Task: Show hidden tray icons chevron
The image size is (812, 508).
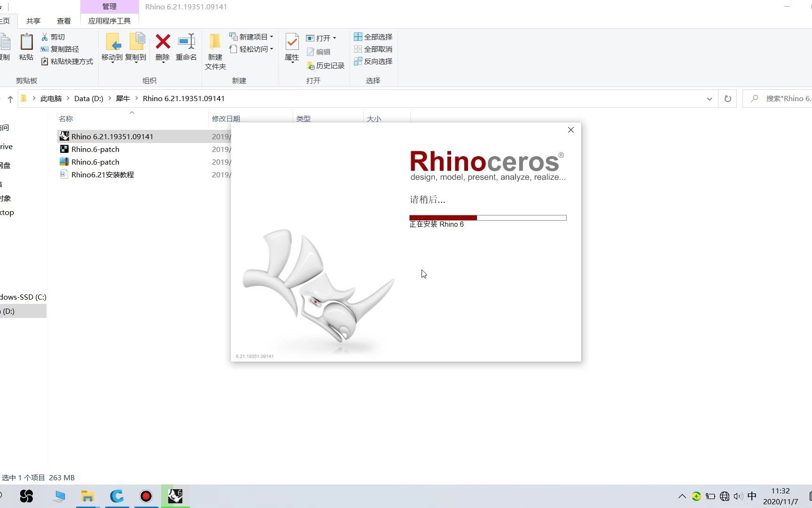Action: coord(682,496)
